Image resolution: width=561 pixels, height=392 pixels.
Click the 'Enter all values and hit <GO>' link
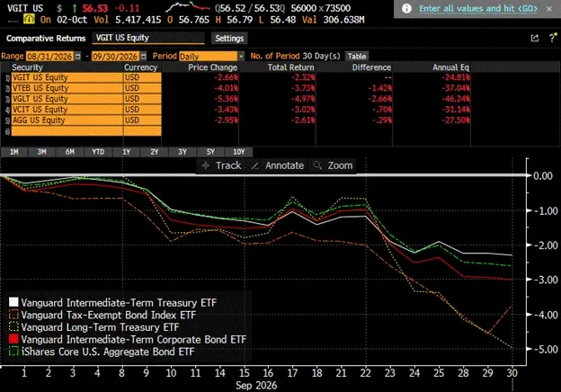pyautogui.click(x=478, y=9)
